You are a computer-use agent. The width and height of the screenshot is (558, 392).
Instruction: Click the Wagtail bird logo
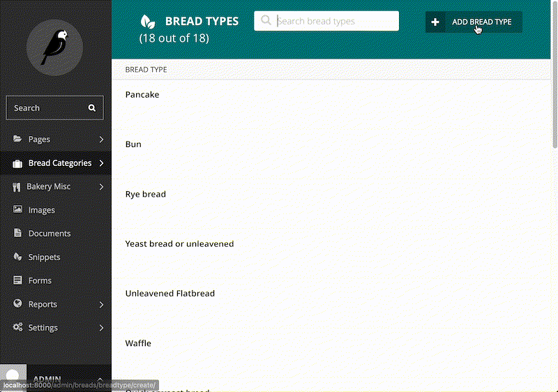click(55, 47)
